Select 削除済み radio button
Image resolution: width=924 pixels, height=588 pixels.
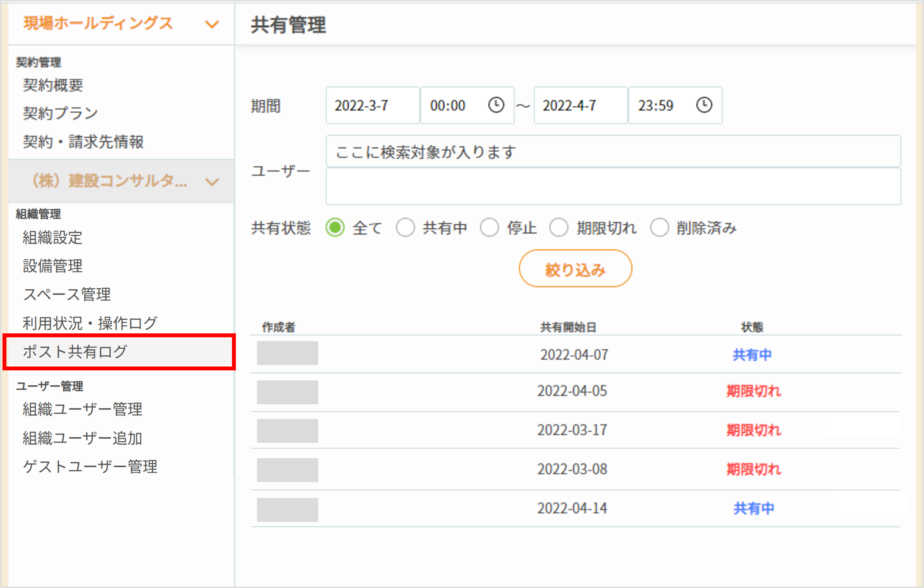coord(659,228)
